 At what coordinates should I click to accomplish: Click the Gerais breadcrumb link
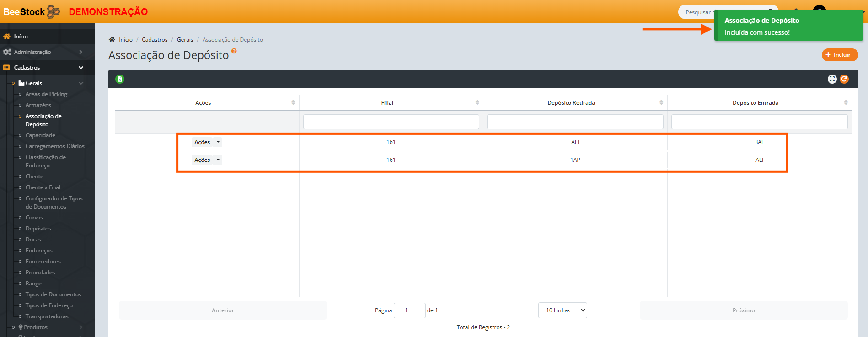coord(185,40)
